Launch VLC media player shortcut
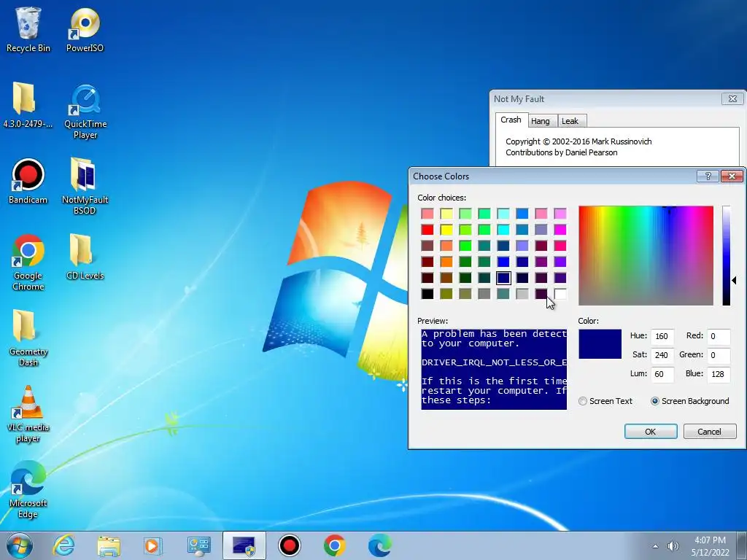 coord(28,414)
